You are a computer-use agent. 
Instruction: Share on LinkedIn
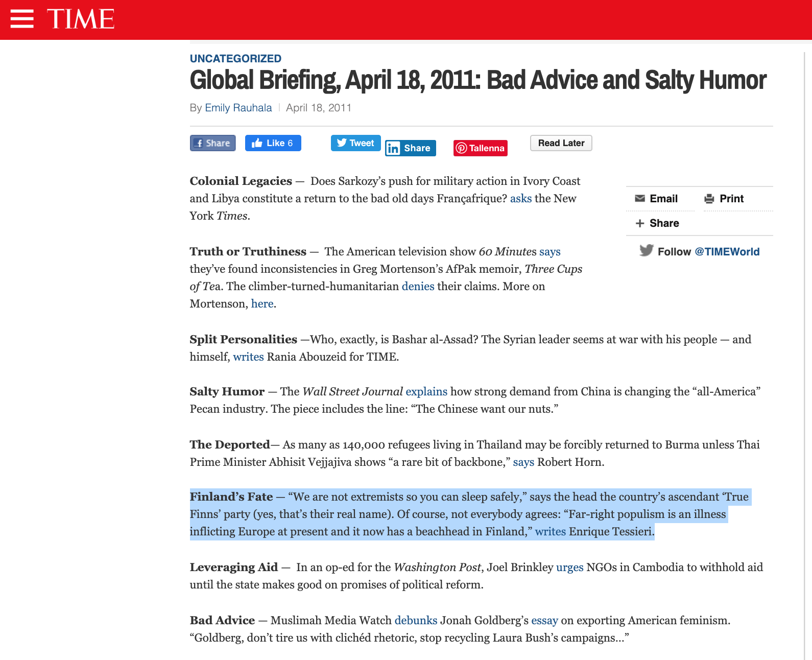tap(411, 148)
